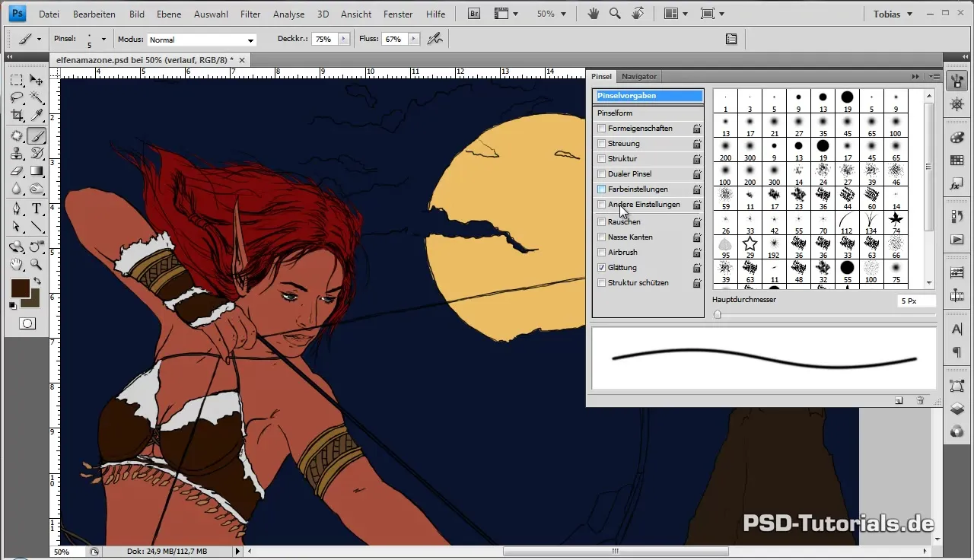The width and height of the screenshot is (974, 560).
Task: Open the Fluss flow slider arrow
Action: click(413, 39)
